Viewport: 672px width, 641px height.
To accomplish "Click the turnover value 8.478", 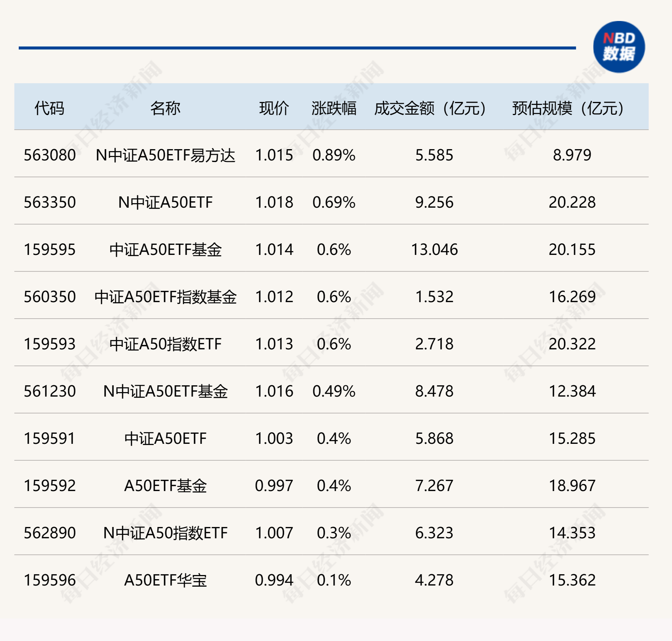I will click(434, 391).
